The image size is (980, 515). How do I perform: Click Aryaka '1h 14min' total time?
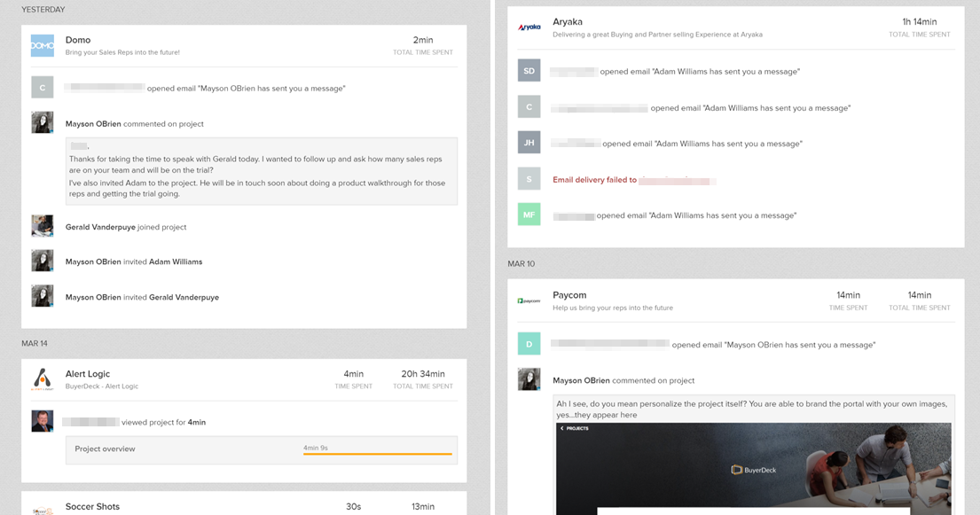[x=920, y=22]
